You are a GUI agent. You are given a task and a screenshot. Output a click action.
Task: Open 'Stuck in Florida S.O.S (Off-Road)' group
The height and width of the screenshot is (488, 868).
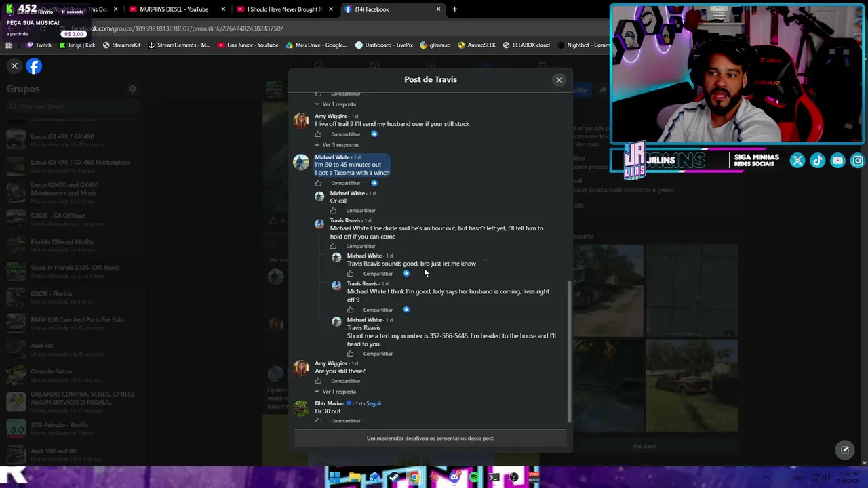[x=71, y=271]
